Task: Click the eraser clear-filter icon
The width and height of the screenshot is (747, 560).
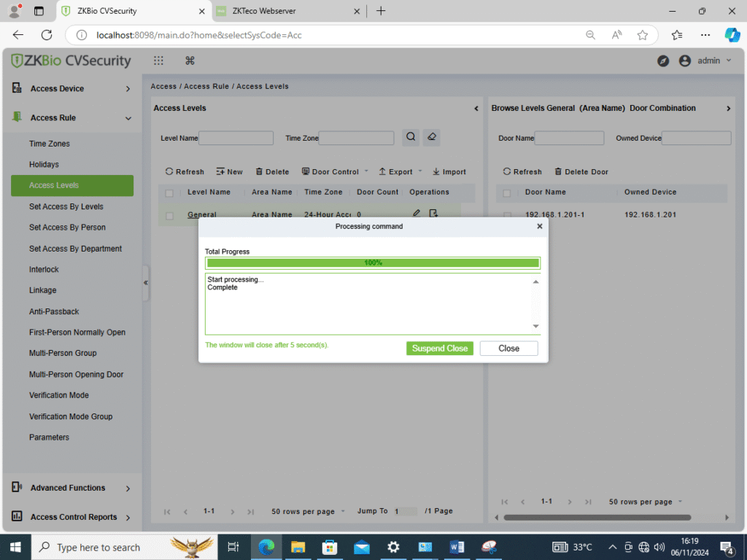Action: (432, 137)
